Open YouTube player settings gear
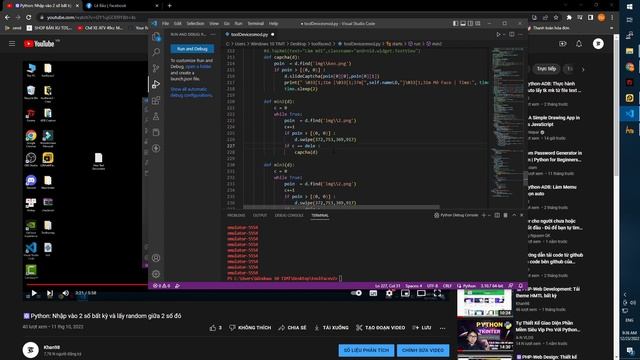This screenshot has height=360, width=640. click(389, 293)
